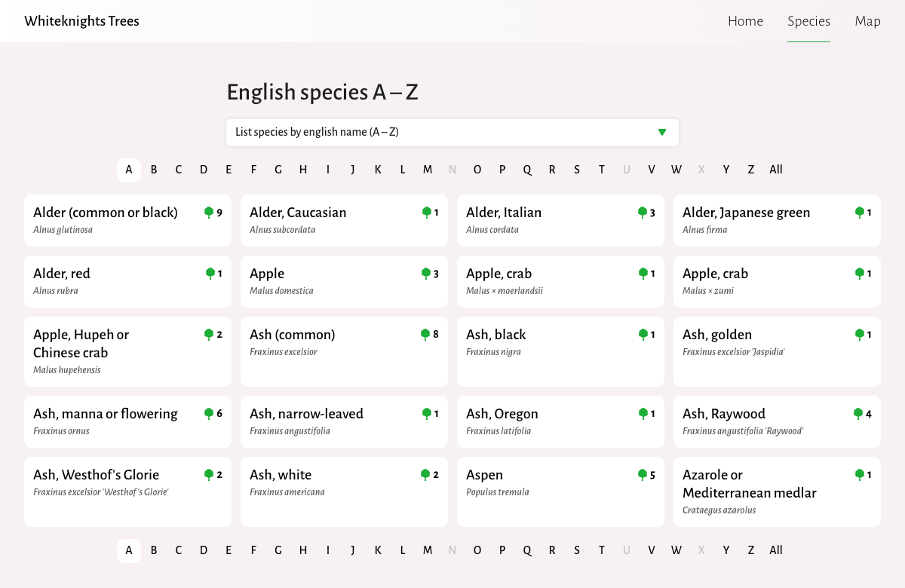This screenshot has width=905, height=588.
Task: Click the tree icon next to Alder, Caucasian
Action: click(x=427, y=212)
